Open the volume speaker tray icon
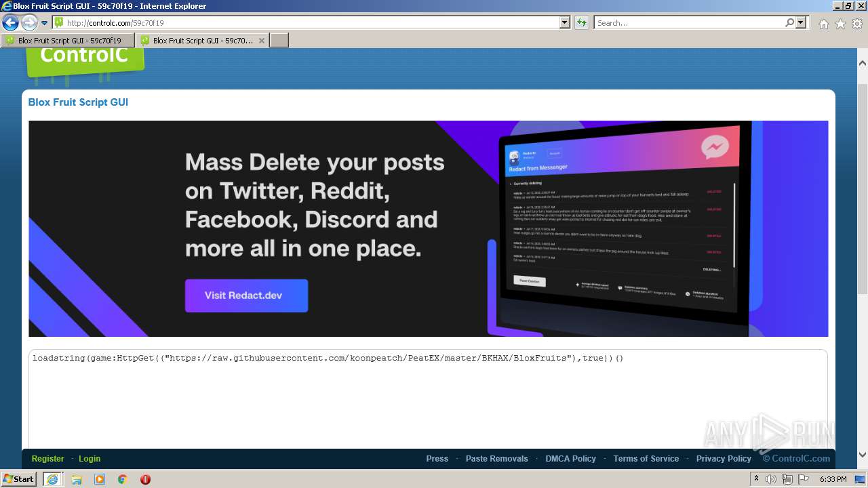The width and height of the screenshot is (868, 488). (771, 479)
